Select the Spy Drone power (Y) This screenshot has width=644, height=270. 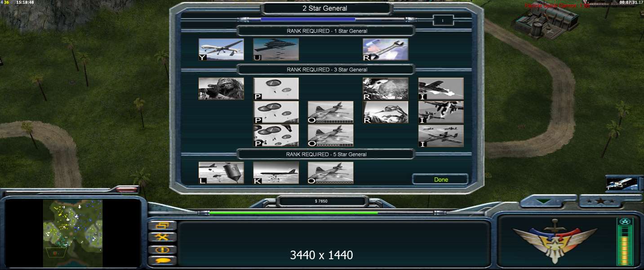click(221, 49)
